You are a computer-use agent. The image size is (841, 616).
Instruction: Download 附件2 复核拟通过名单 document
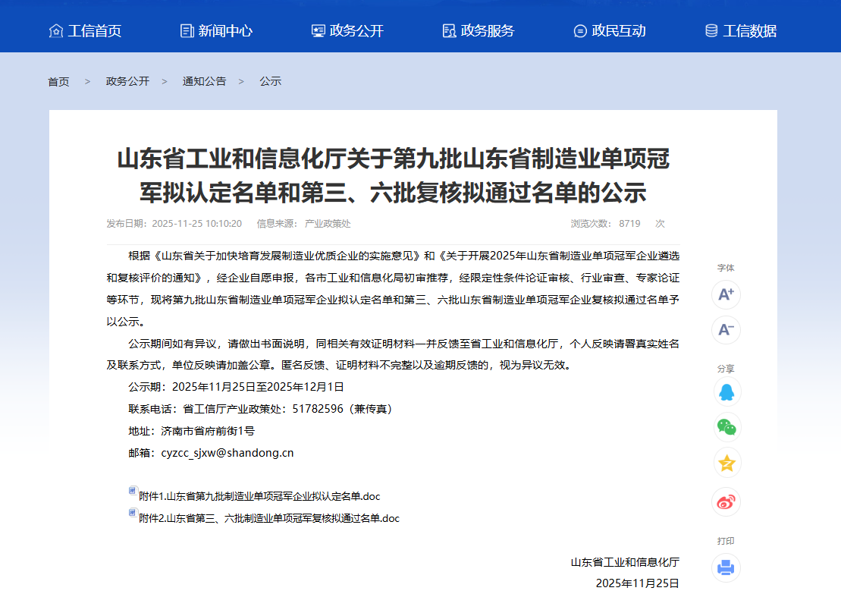click(269, 518)
